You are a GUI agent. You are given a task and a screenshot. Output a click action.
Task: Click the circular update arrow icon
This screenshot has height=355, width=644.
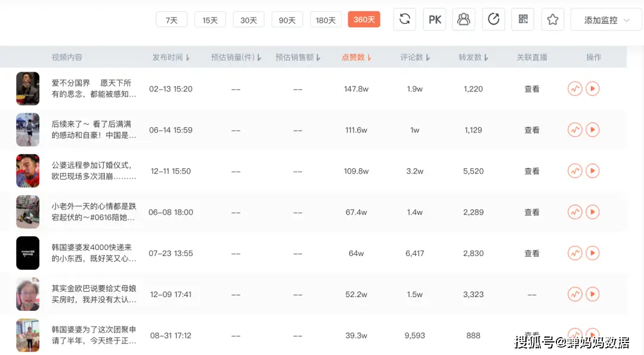[493, 19]
